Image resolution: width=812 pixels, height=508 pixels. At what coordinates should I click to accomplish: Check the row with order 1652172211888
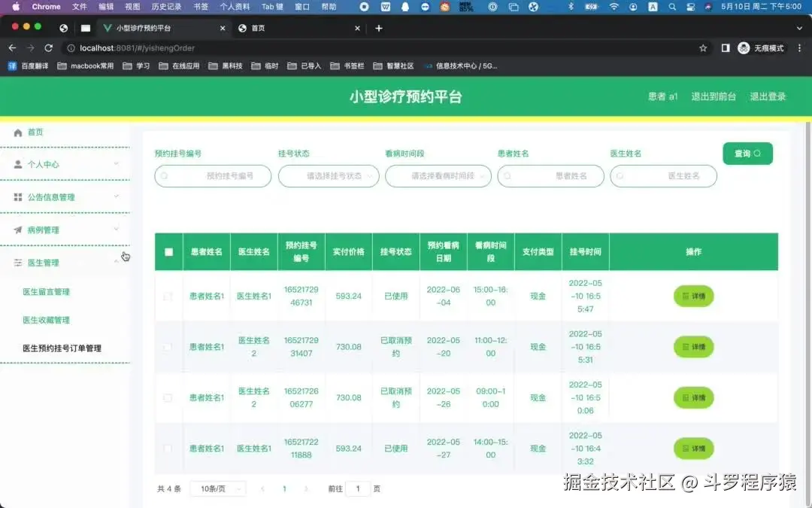[x=168, y=449]
